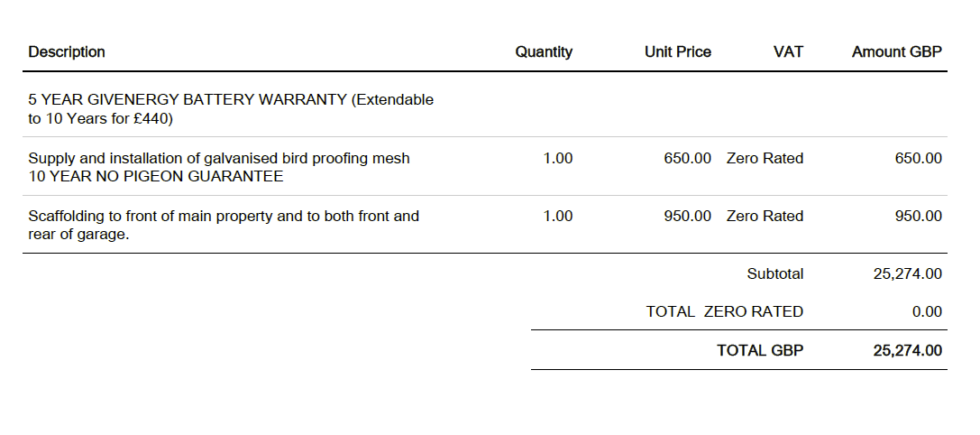Click the bold total amount 25,274.00
This screenshot has width=980, height=435.
[x=907, y=351]
